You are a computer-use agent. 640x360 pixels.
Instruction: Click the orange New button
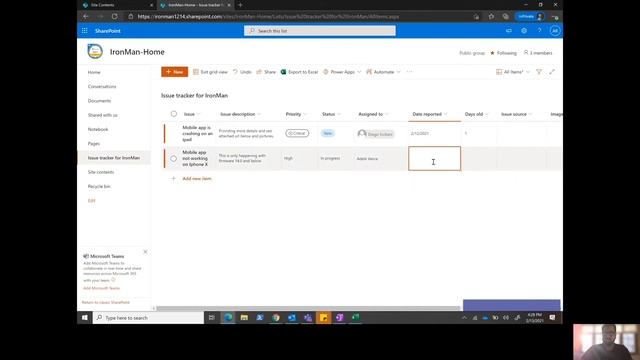174,72
